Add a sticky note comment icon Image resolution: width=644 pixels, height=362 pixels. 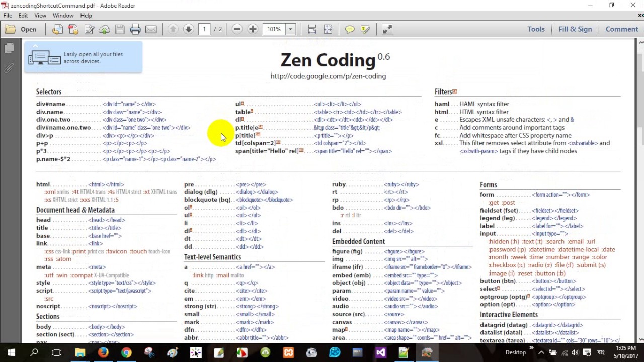click(x=350, y=29)
